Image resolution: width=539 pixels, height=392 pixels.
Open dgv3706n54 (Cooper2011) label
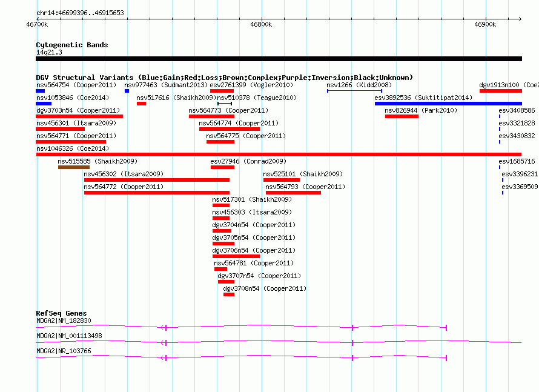click(254, 250)
